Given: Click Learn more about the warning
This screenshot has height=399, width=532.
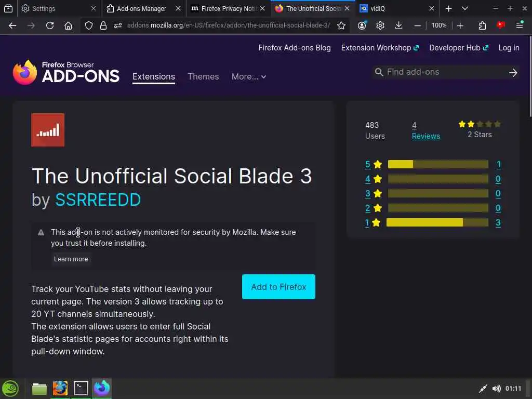Looking at the screenshot, I should (71, 259).
